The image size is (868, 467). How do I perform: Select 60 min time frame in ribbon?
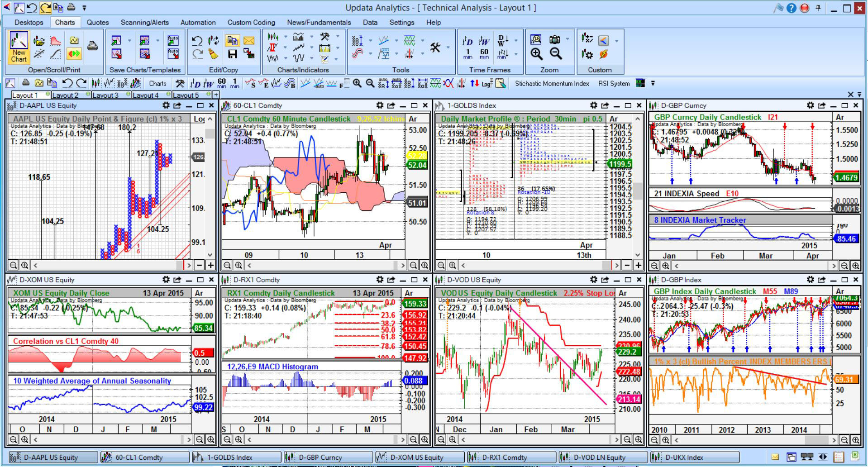pyautogui.click(x=484, y=54)
